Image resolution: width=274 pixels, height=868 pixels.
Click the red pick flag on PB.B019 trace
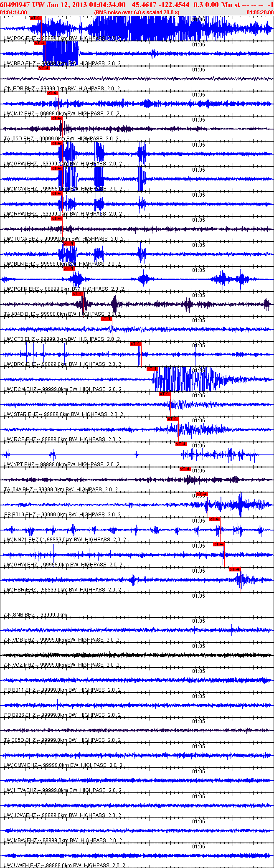(x=202, y=494)
